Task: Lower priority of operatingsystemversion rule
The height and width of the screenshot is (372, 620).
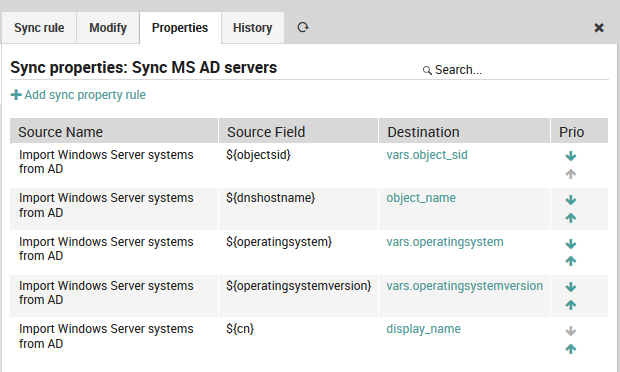Action: 570,287
